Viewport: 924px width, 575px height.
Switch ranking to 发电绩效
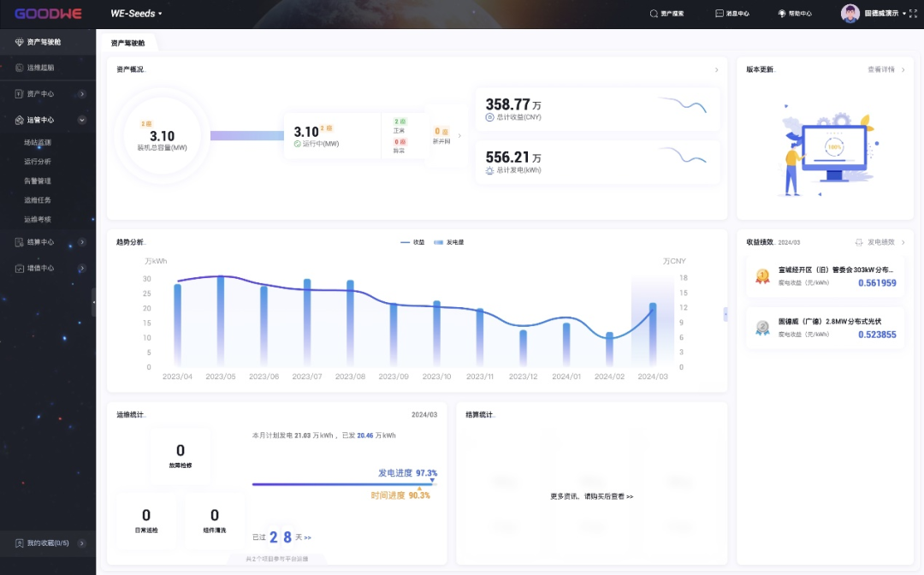tap(880, 242)
